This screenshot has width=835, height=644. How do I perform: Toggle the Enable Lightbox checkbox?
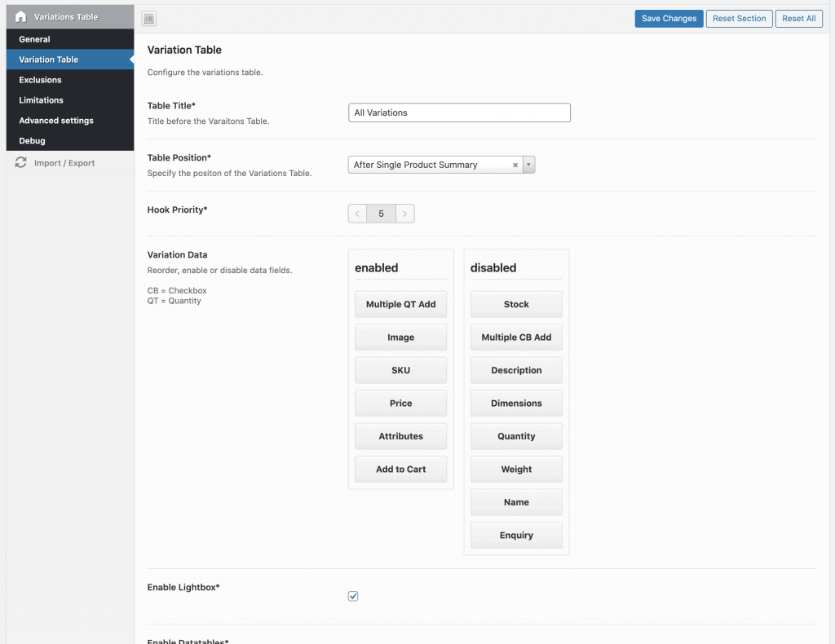click(x=353, y=596)
